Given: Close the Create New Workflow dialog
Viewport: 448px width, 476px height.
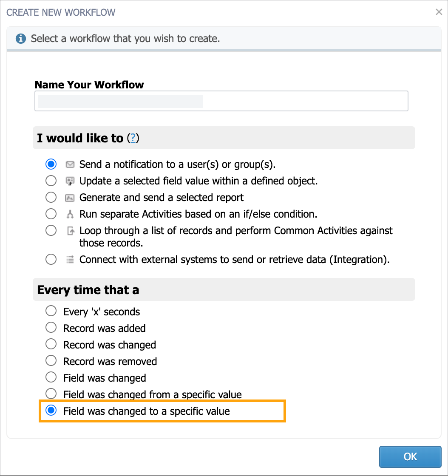Looking at the screenshot, I should [x=439, y=12].
